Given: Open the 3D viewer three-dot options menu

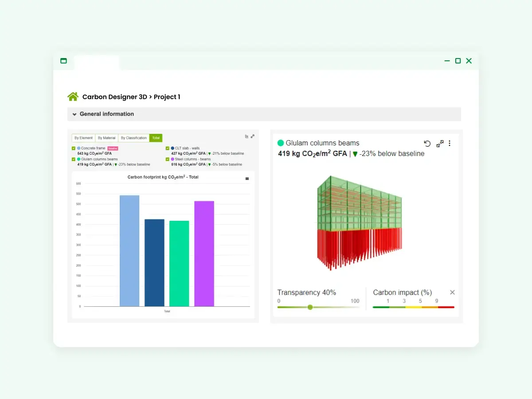Looking at the screenshot, I should 450,143.
